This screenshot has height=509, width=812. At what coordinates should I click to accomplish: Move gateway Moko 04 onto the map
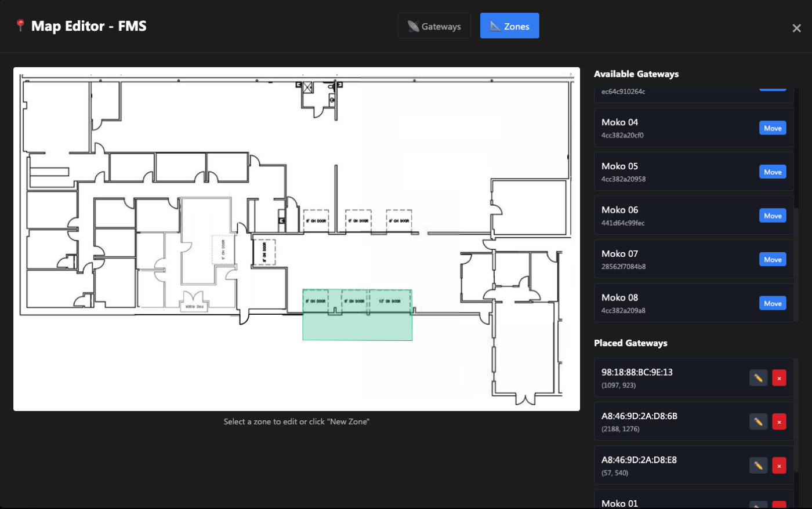(773, 128)
